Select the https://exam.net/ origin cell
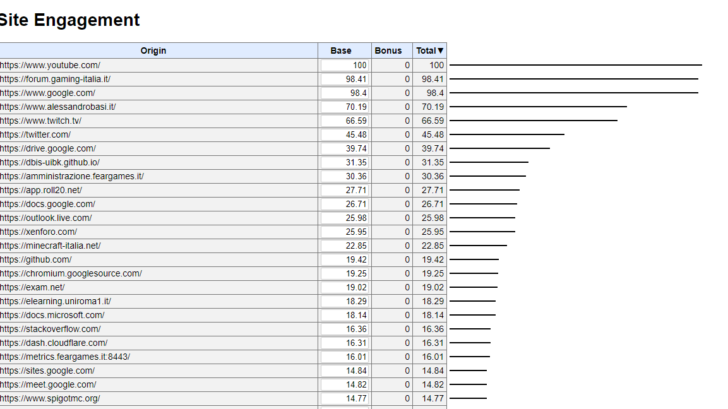728x409 pixels. pos(158,287)
